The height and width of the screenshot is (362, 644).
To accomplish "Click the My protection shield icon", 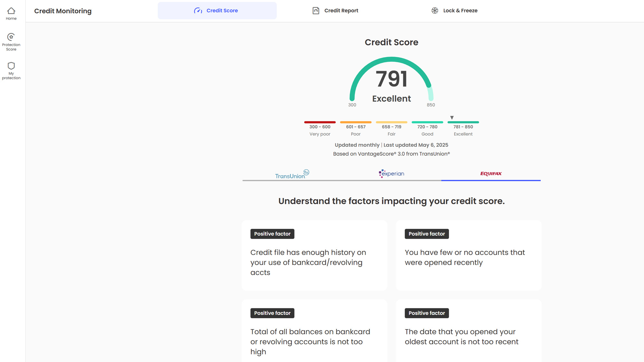I will (x=11, y=66).
